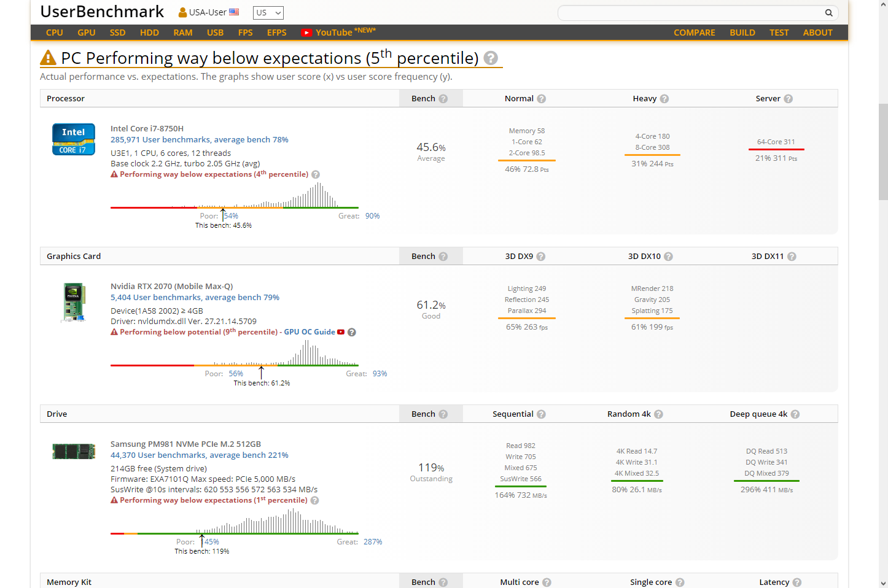
Task: Click the Nvidia RTX 2070 (Mobile Max-Q) title
Action: (172, 287)
